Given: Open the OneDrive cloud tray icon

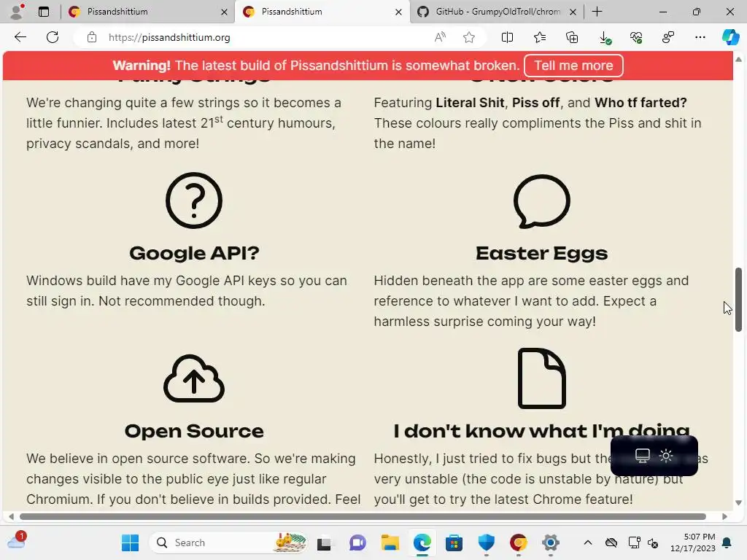Looking at the screenshot, I should point(611,542).
